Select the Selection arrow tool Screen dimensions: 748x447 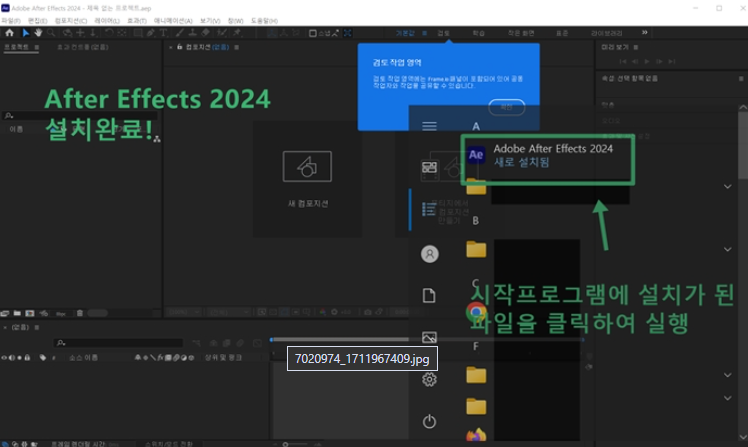[26, 33]
